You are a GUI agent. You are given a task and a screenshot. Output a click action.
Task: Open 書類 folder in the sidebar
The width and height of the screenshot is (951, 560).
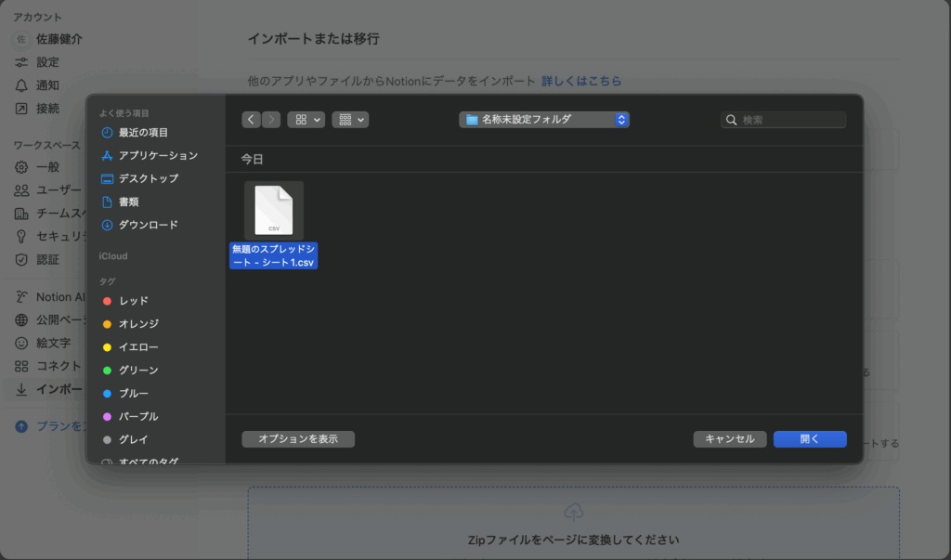click(x=128, y=202)
